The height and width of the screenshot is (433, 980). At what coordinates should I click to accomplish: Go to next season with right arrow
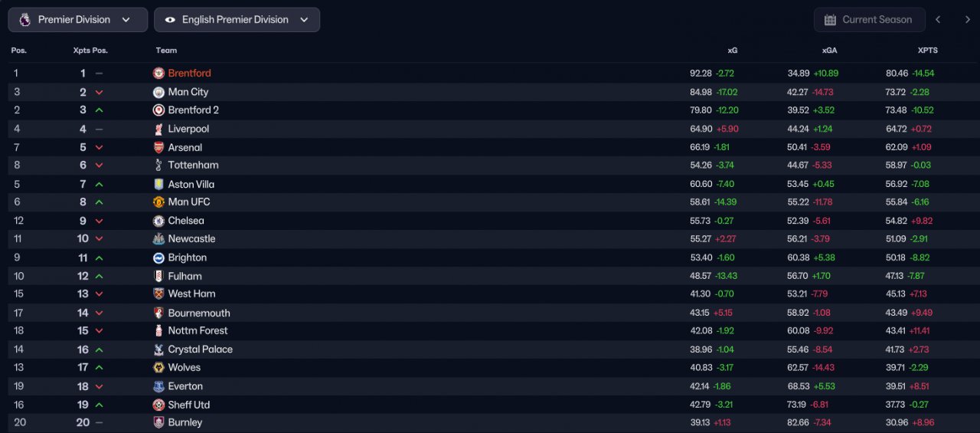(967, 20)
